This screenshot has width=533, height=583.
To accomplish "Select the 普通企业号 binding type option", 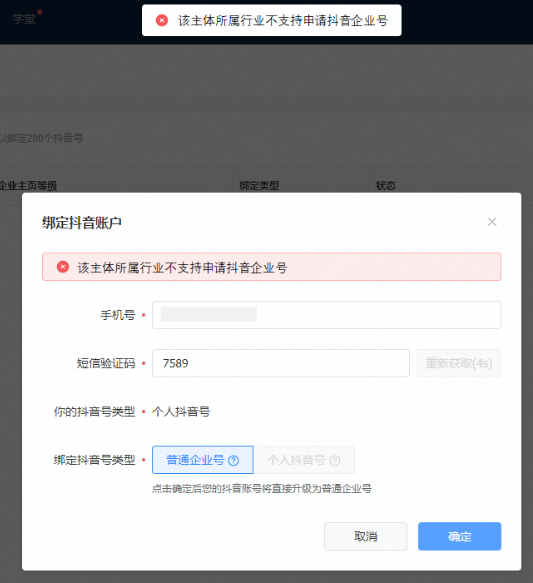I will coord(203,460).
